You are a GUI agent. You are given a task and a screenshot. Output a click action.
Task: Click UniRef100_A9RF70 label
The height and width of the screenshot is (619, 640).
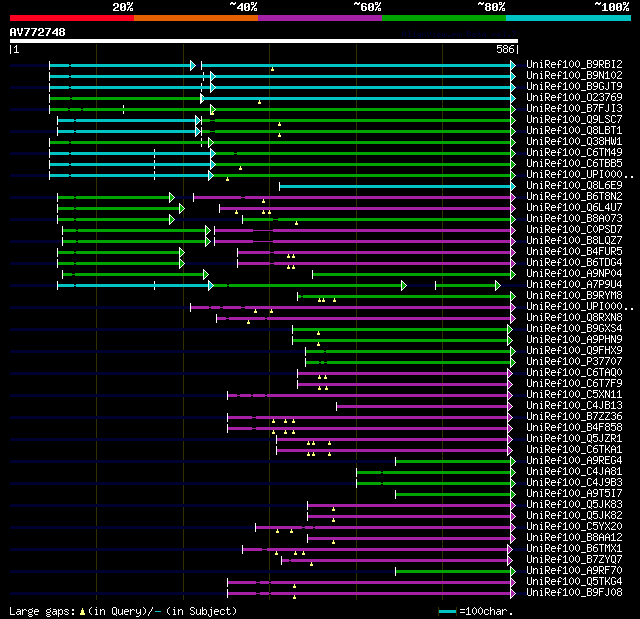(574, 571)
